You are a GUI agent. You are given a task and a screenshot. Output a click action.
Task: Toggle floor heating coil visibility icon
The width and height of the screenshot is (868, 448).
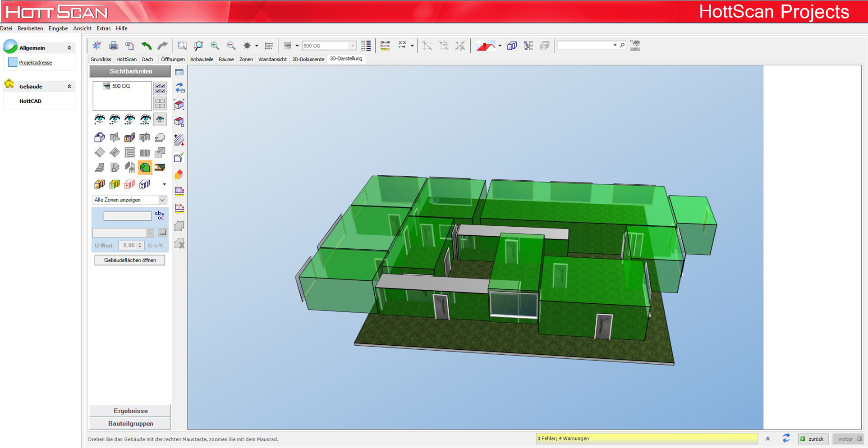[130, 153]
